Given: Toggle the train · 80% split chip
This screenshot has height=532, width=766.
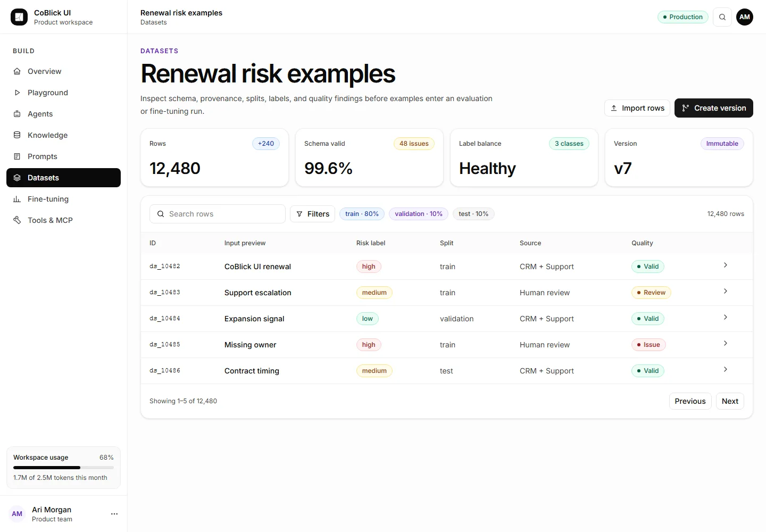Looking at the screenshot, I should click(x=362, y=214).
